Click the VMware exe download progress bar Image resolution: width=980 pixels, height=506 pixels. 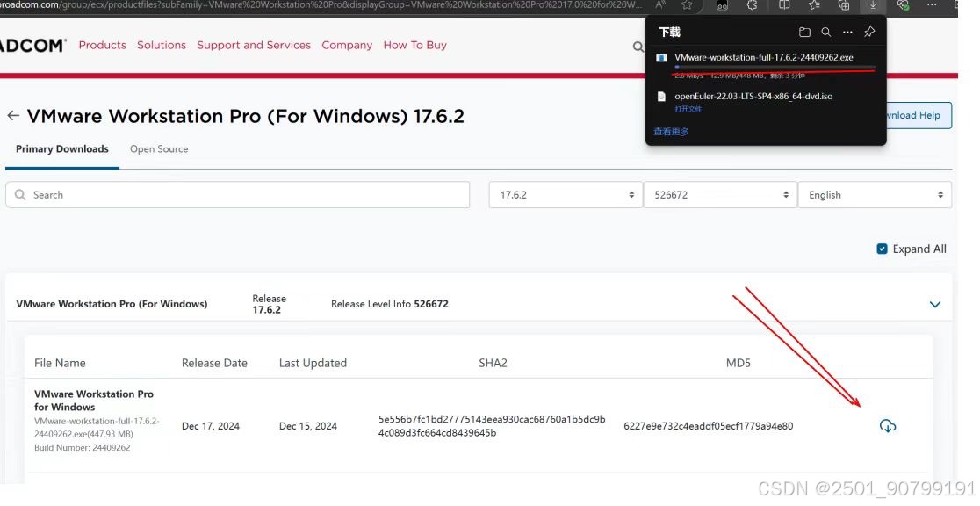tap(775, 67)
